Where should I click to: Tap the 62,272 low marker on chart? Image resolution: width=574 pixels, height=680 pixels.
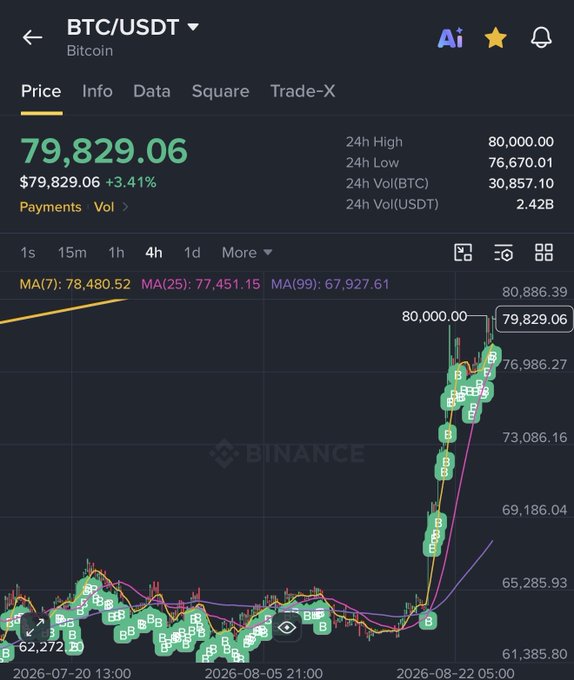coord(51,647)
